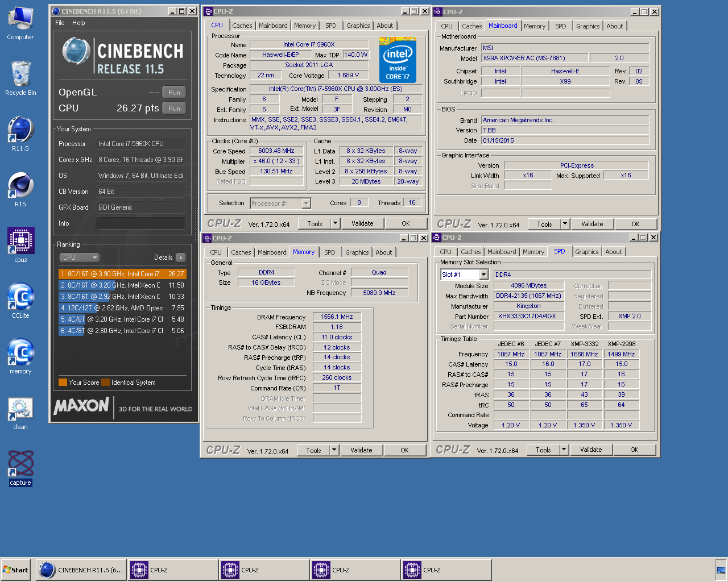Select the last CPU-Z taskbar button
Viewport: 728px width, 582px height.
[x=446, y=569]
